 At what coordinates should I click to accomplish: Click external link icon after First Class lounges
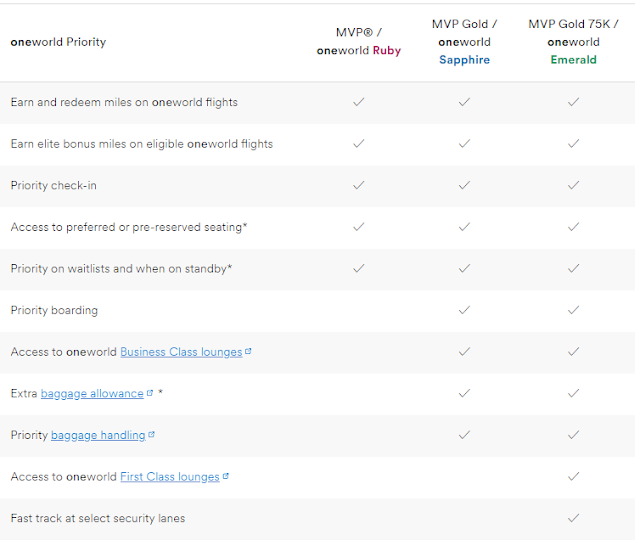(x=226, y=477)
